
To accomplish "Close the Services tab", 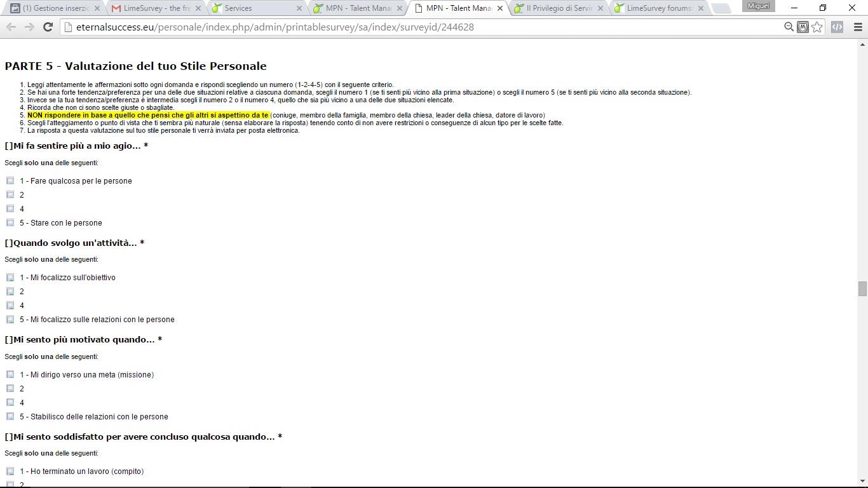I will pyautogui.click(x=299, y=8).
